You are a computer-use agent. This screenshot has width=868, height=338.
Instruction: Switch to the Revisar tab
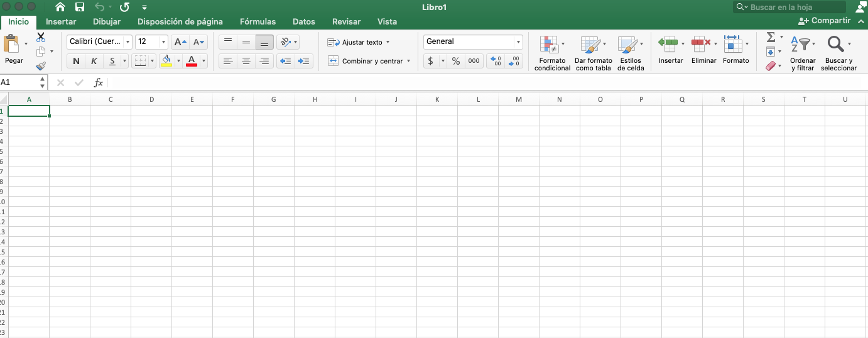(347, 21)
